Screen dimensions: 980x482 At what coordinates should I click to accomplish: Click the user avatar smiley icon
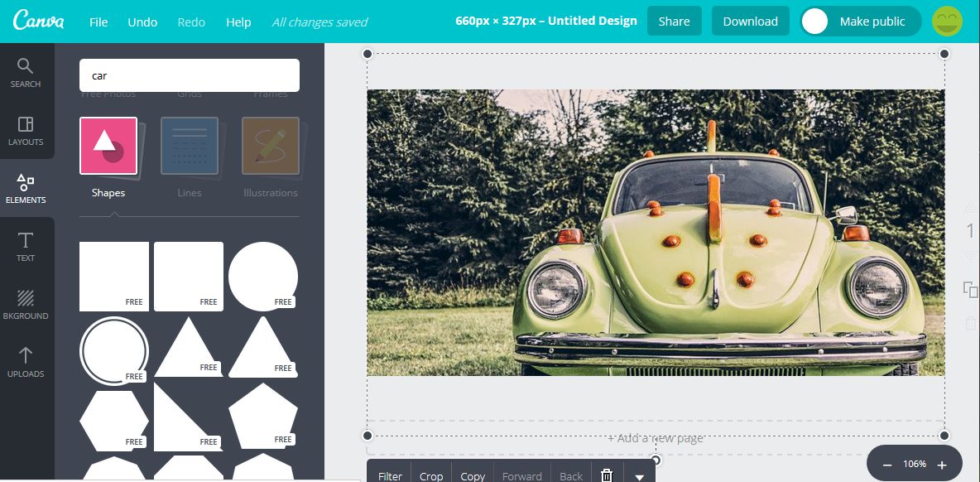click(x=947, y=22)
